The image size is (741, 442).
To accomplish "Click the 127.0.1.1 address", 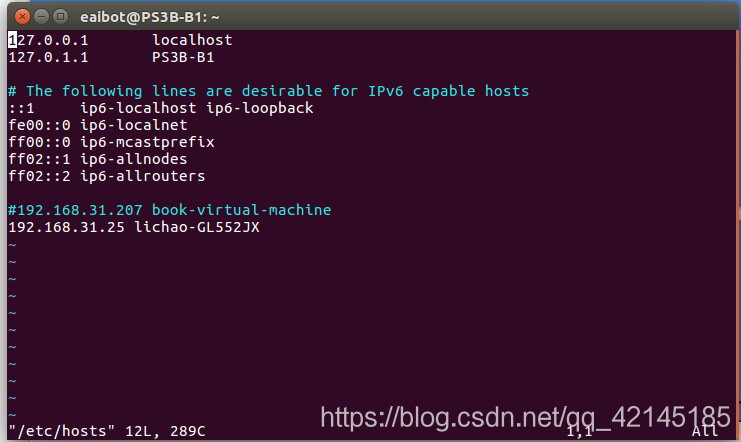I will pyautogui.click(x=48, y=57).
